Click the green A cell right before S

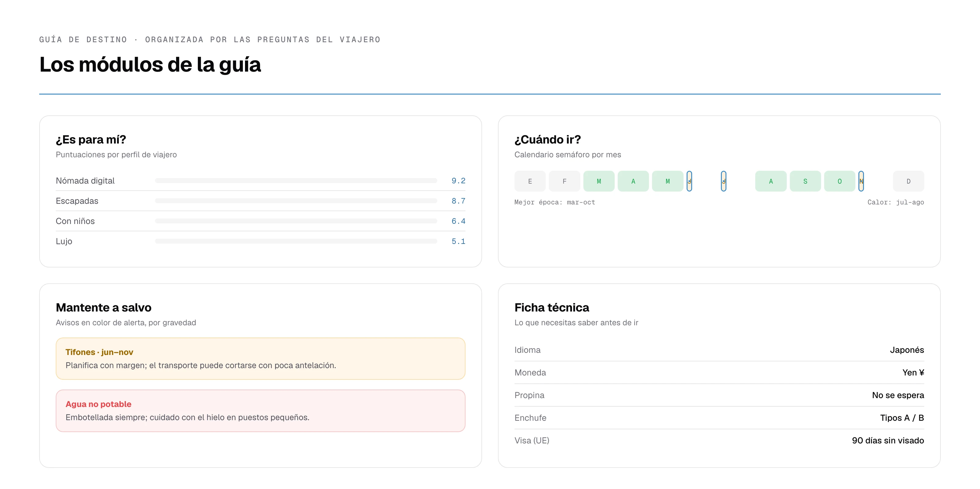click(771, 181)
